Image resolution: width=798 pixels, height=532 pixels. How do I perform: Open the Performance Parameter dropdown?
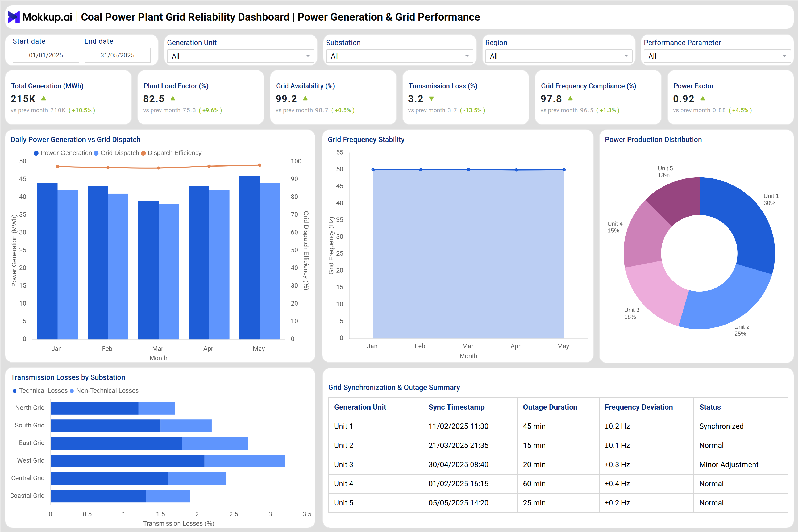pyautogui.click(x=717, y=56)
